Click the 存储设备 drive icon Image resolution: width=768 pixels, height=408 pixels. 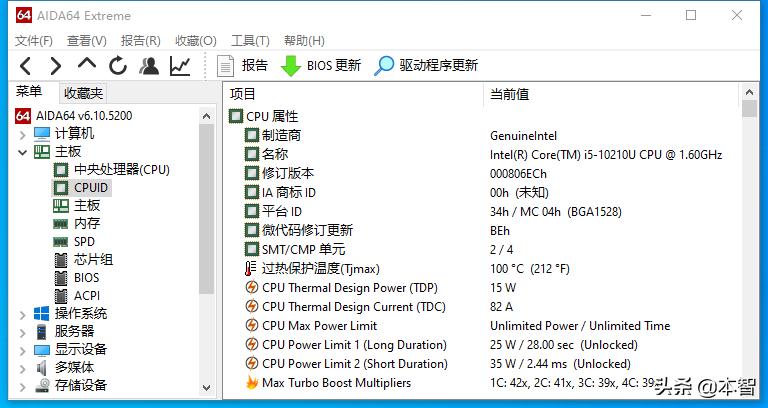[x=42, y=386]
